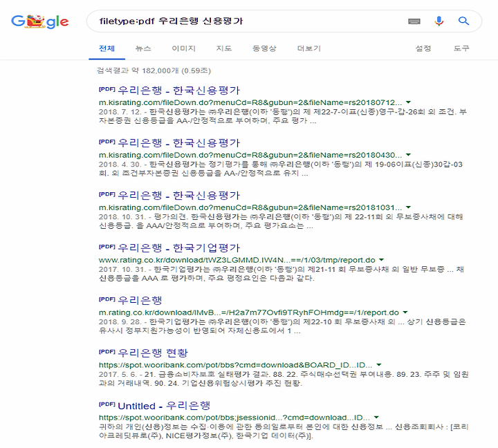
Task: Open the 우리은행 현황 result
Action: (153, 353)
